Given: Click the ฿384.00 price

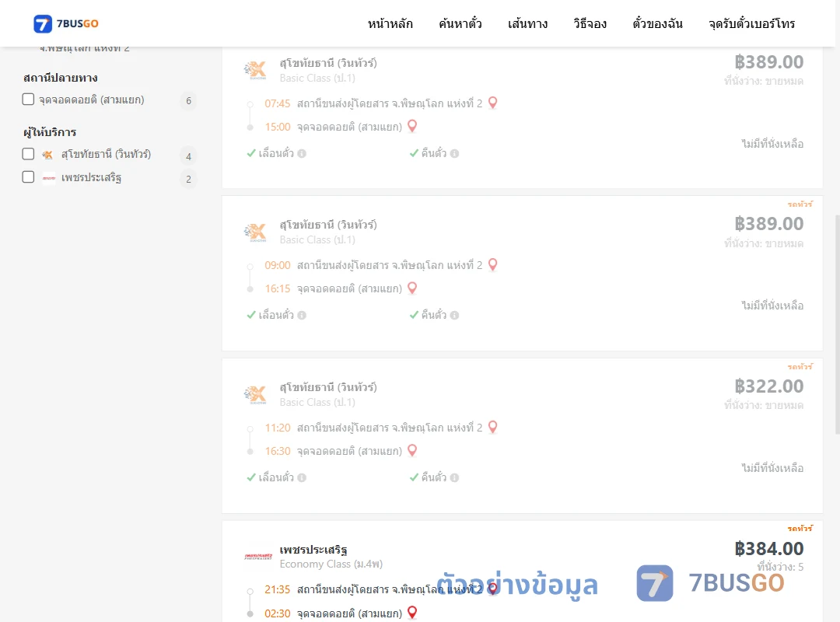Looking at the screenshot, I should click(768, 549).
